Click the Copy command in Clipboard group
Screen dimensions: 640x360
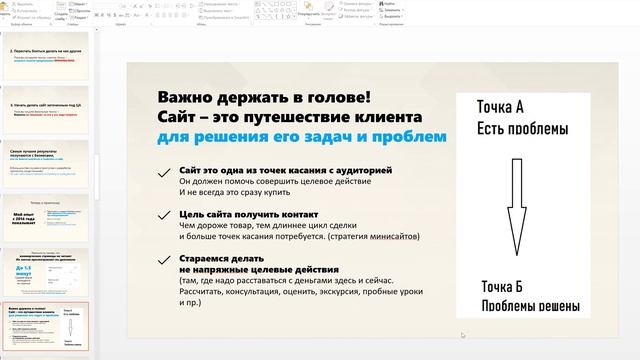click(x=25, y=11)
